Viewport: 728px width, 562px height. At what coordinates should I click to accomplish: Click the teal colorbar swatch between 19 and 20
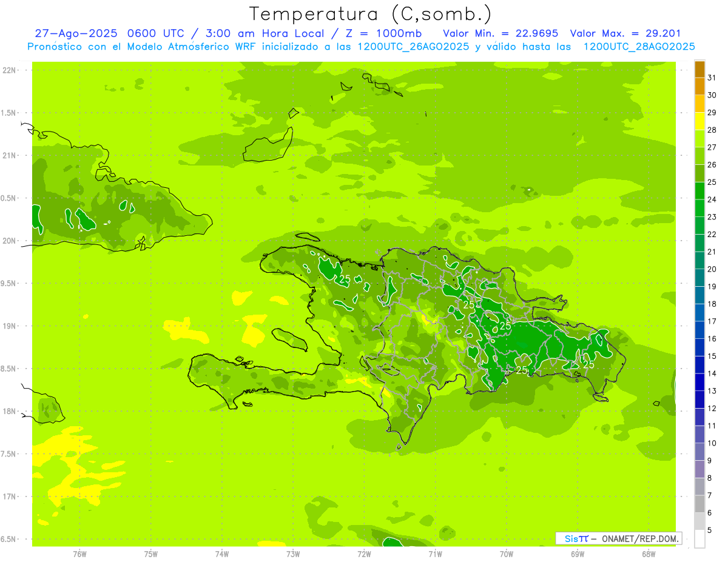(x=699, y=278)
